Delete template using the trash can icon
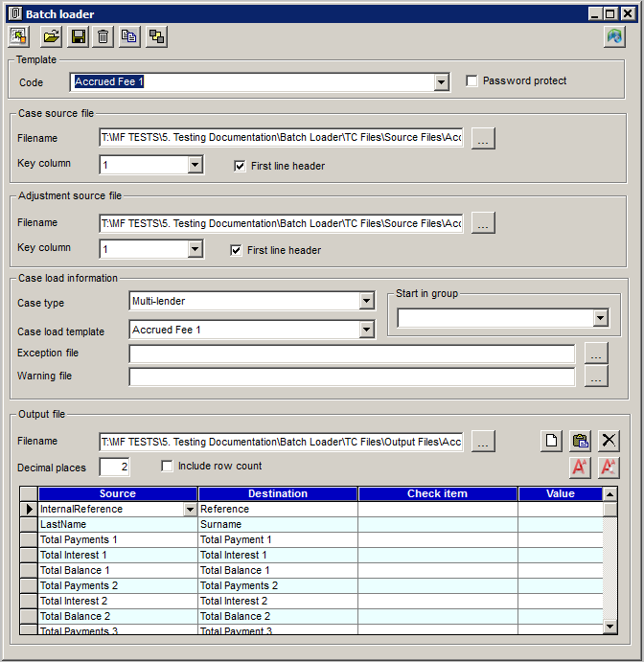The width and height of the screenshot is (644, 662). click(103, 36)
